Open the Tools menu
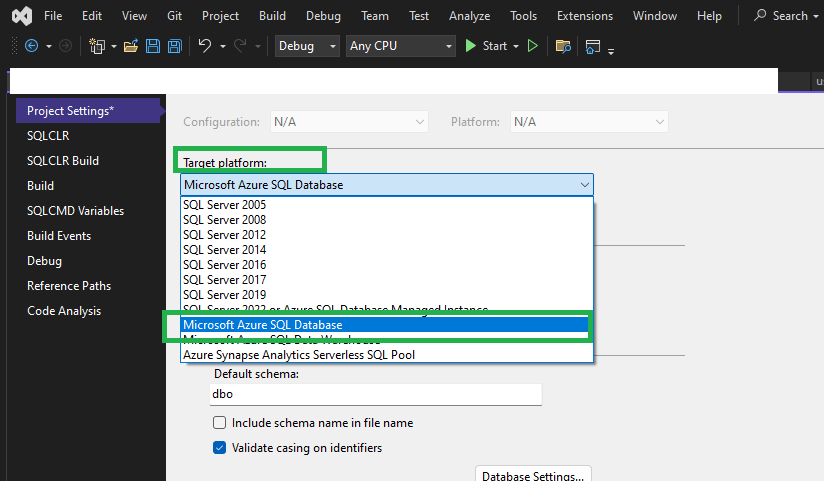 (x=524, y=16)
